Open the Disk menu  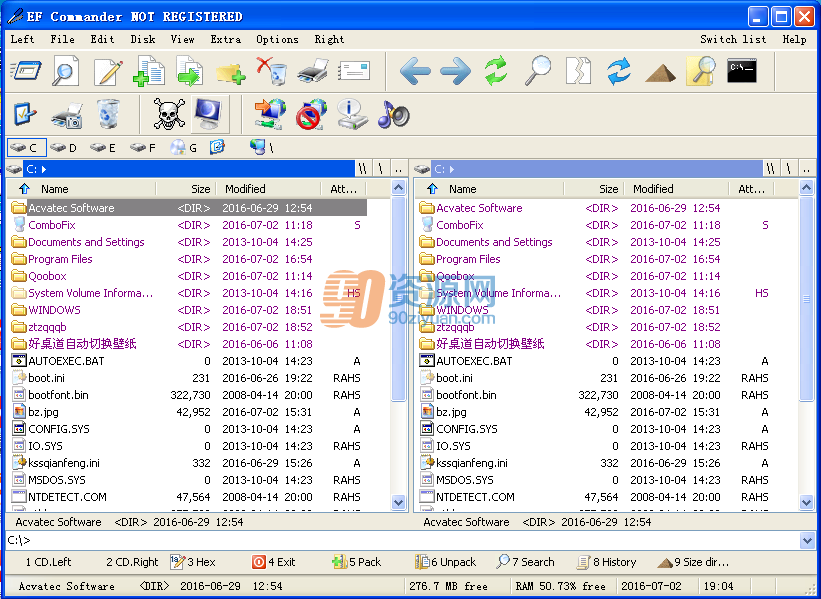(x=142, y=39)
